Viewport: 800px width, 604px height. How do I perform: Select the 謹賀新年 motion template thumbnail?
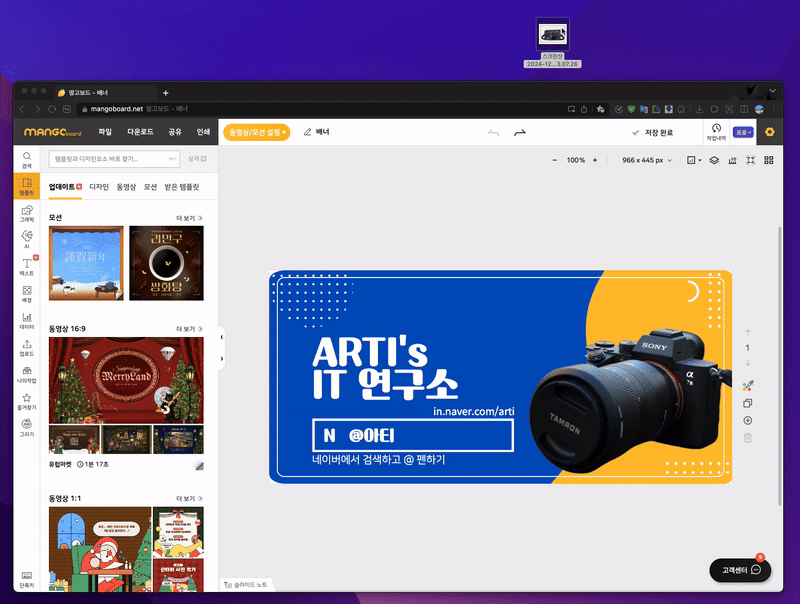pyautogui.click(x=86, y=263)
